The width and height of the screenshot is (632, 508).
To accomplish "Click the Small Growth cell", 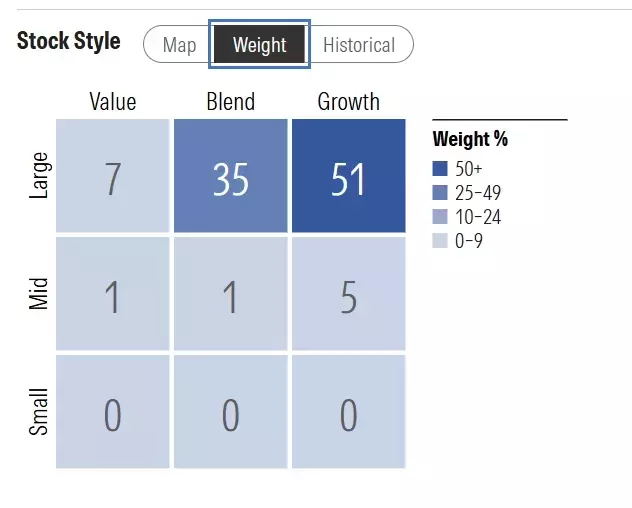I will (348, 411).
